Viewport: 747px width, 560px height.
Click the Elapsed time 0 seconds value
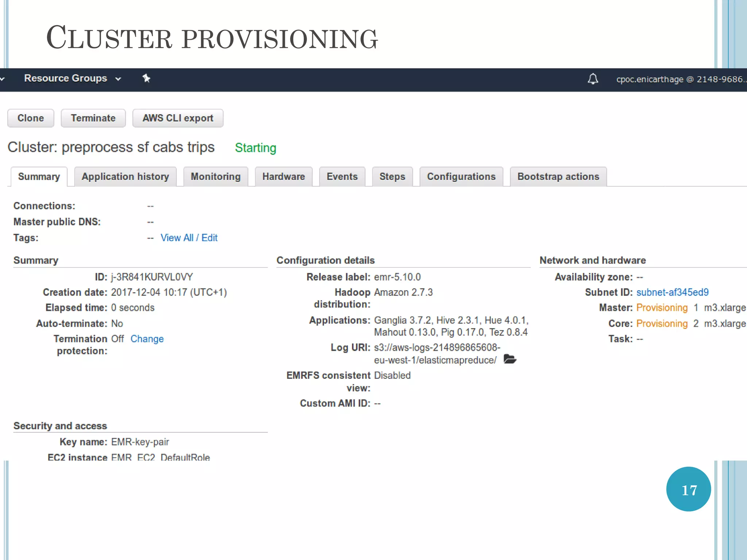click(133, 308)
